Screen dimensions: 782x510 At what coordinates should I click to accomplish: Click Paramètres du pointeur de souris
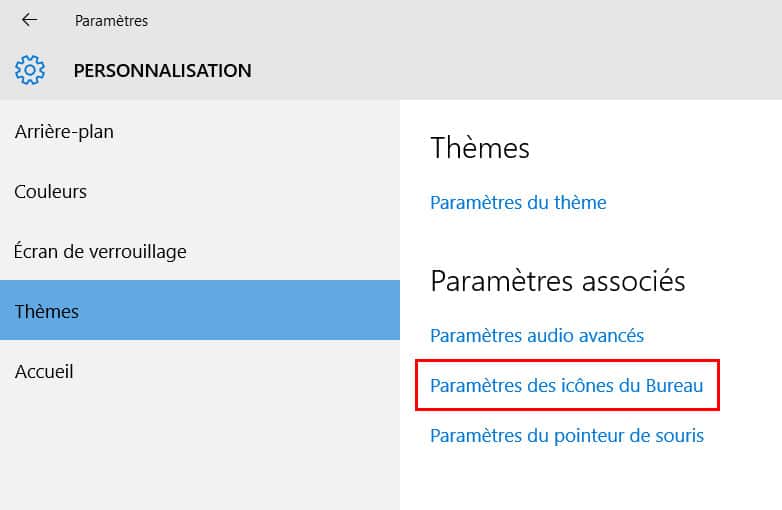(567, 435)
